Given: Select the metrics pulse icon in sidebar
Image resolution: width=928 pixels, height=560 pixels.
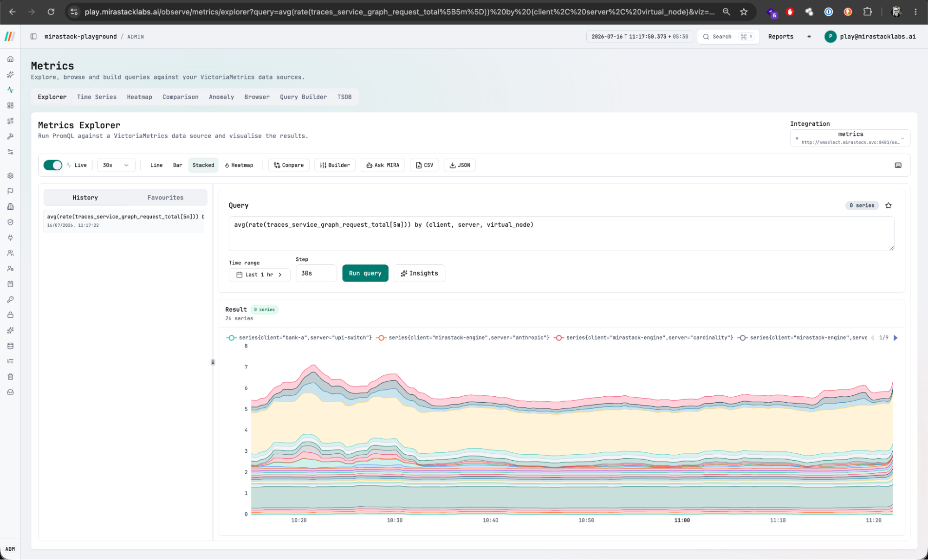Looking at the screenshot, I should (x=10, y=90).
